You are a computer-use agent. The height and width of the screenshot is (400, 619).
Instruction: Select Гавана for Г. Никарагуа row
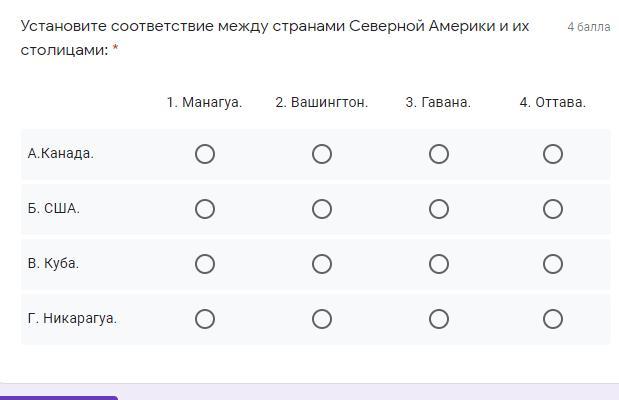(x=439, y=319)
